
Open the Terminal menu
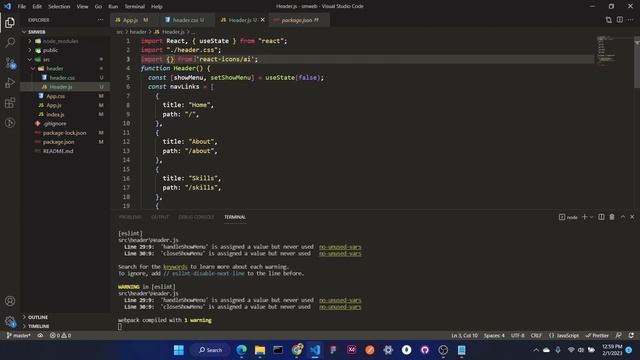tap(134, 7)
